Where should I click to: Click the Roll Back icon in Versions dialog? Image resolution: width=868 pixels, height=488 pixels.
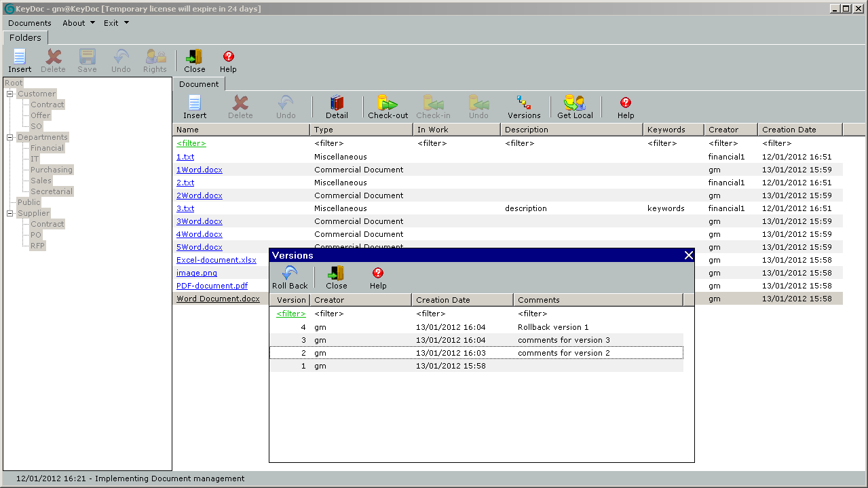(x=290, y=274)
